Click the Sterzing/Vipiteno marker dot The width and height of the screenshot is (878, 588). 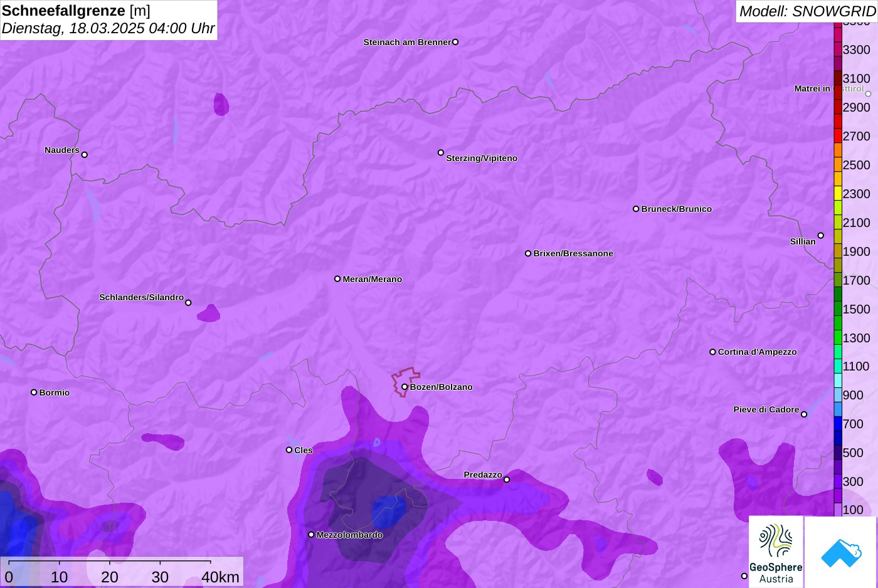click(x=441, y=152)
